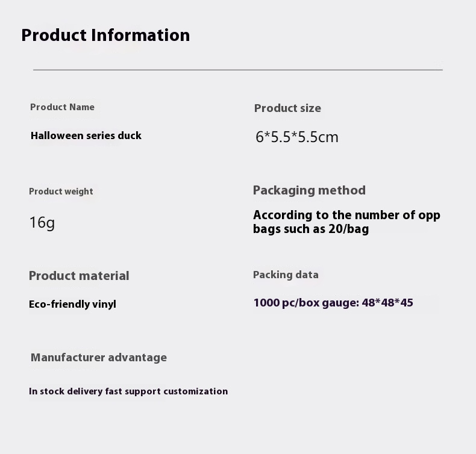Select the "Product weight" label

[x=61, y=191]
